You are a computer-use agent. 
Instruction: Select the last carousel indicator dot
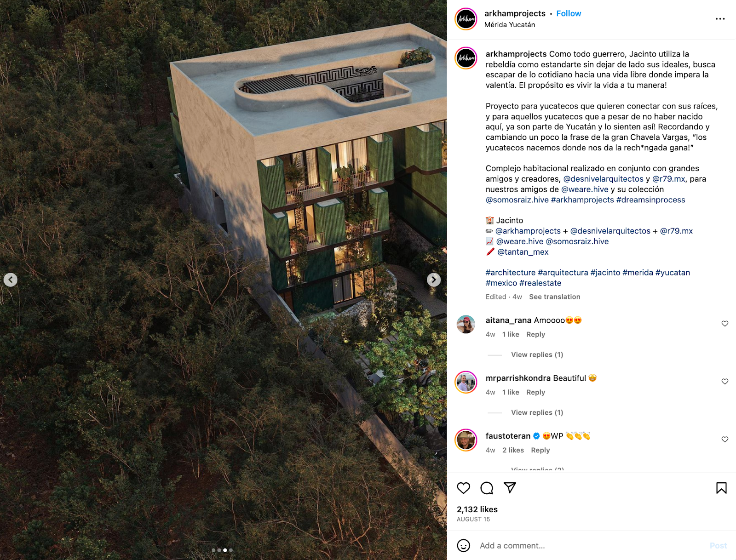tap(231, 550)
